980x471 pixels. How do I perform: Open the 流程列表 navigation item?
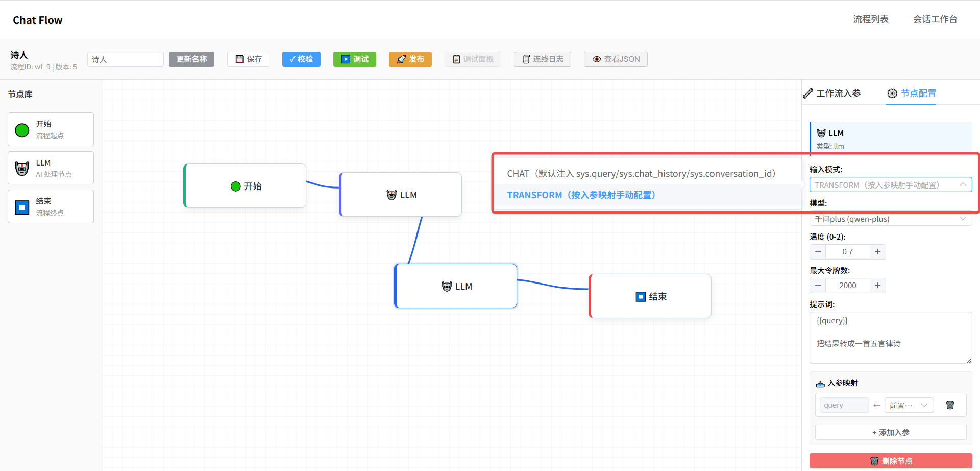point(871,19)
